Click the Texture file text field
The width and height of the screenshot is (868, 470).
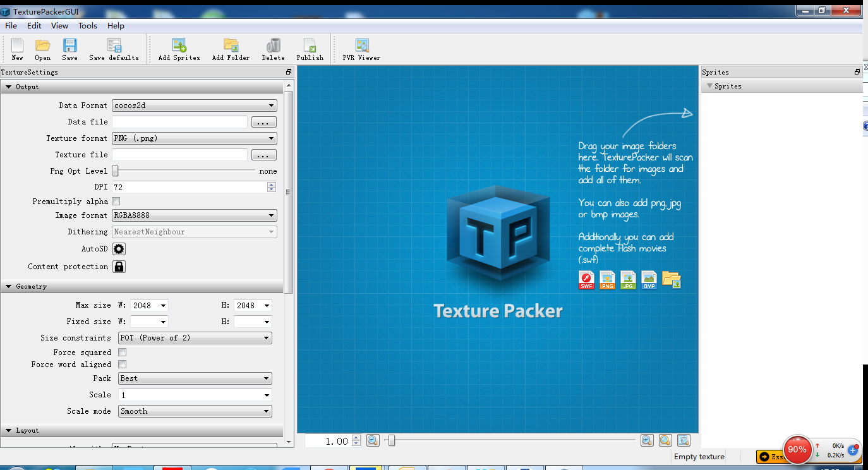point(179,155)
